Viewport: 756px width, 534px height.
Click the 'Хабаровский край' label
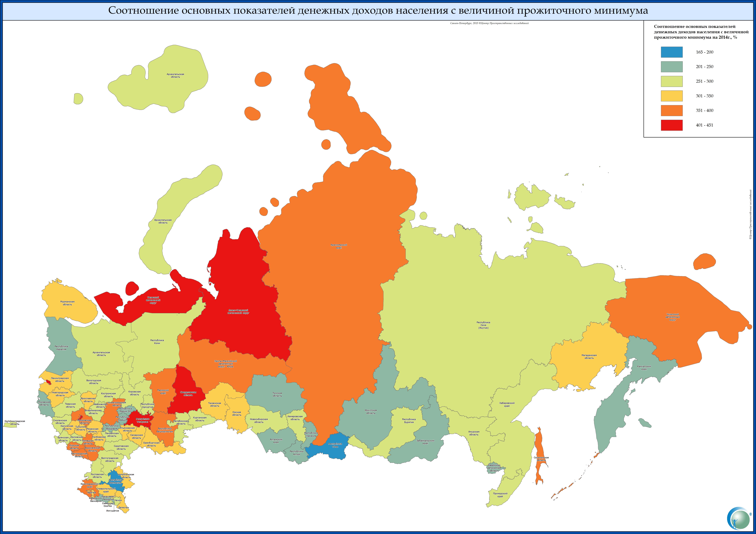507,404
